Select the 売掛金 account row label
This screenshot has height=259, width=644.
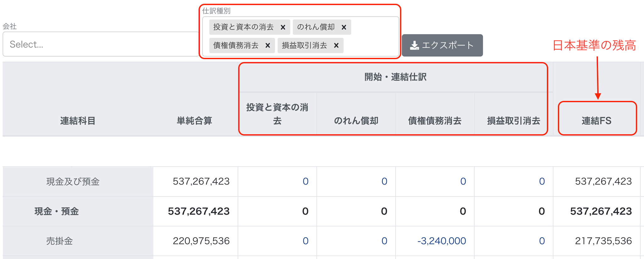59,241
